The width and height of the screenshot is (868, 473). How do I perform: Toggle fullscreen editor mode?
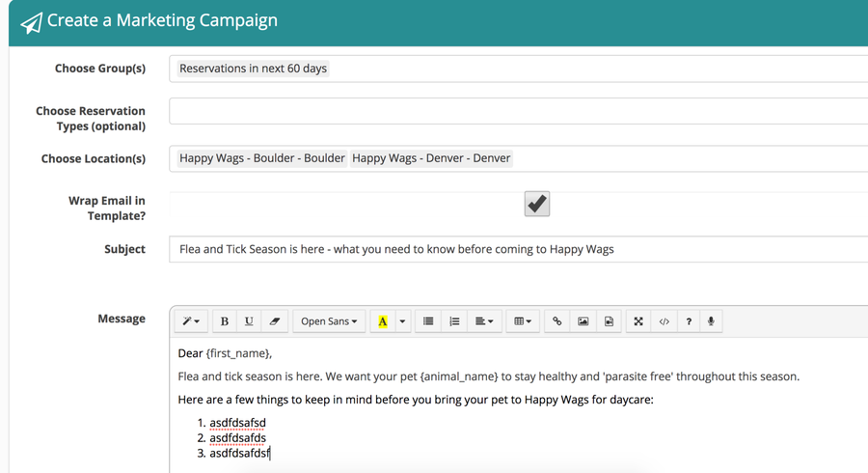click(x=638, y=321)
